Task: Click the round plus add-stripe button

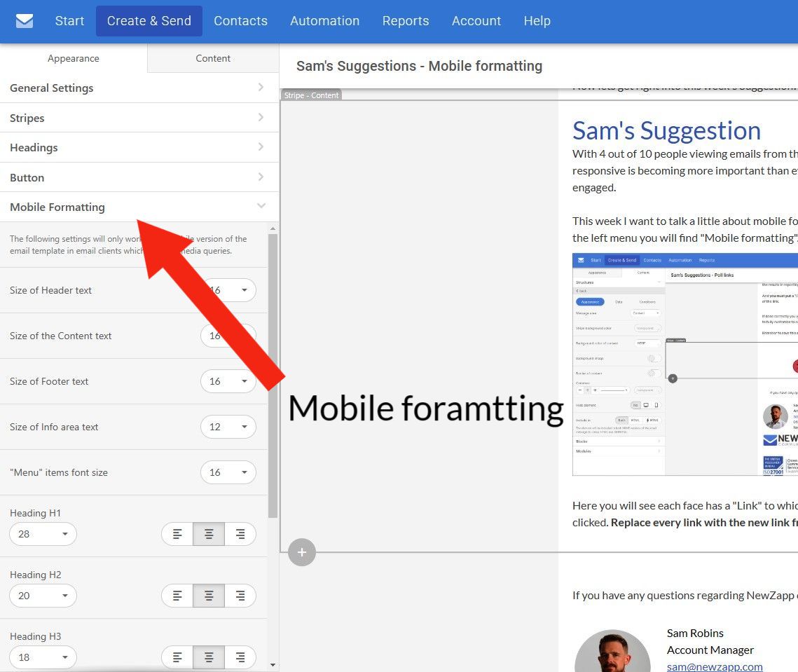Action: click(302, 552)
